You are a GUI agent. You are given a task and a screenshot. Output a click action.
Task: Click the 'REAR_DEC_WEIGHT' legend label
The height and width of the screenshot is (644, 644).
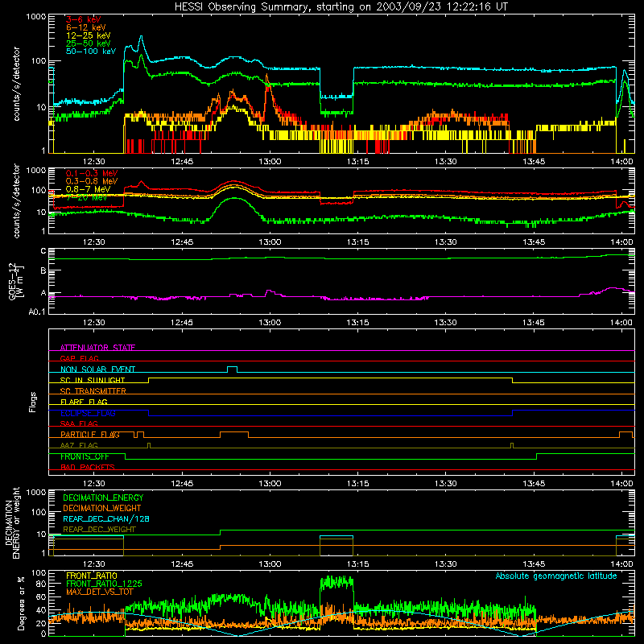(99, 530)
